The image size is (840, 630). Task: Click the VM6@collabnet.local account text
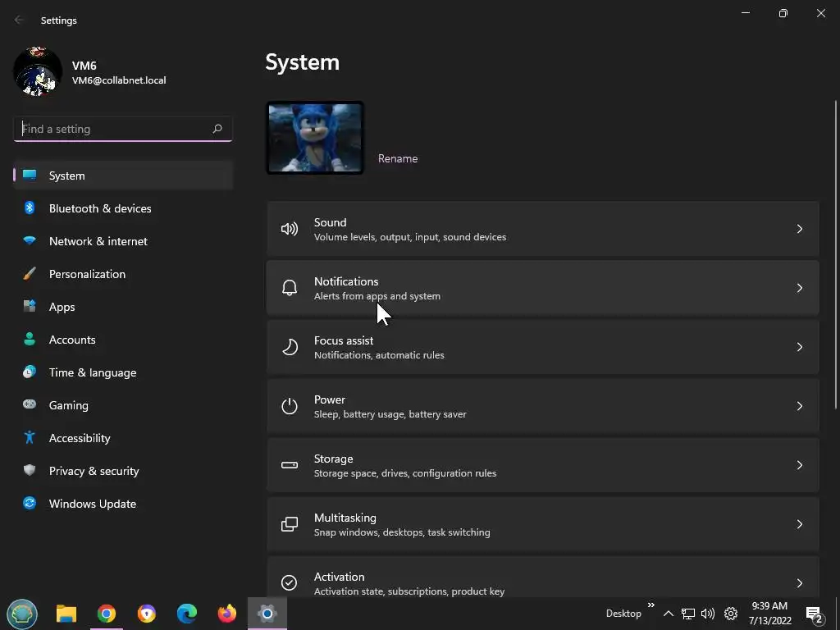(119, 80)
